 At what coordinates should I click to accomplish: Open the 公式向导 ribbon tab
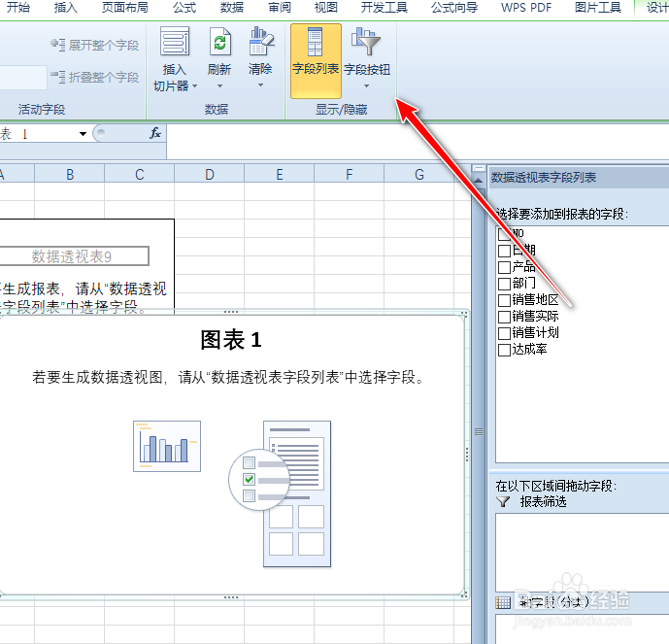(x=454, y=7)
